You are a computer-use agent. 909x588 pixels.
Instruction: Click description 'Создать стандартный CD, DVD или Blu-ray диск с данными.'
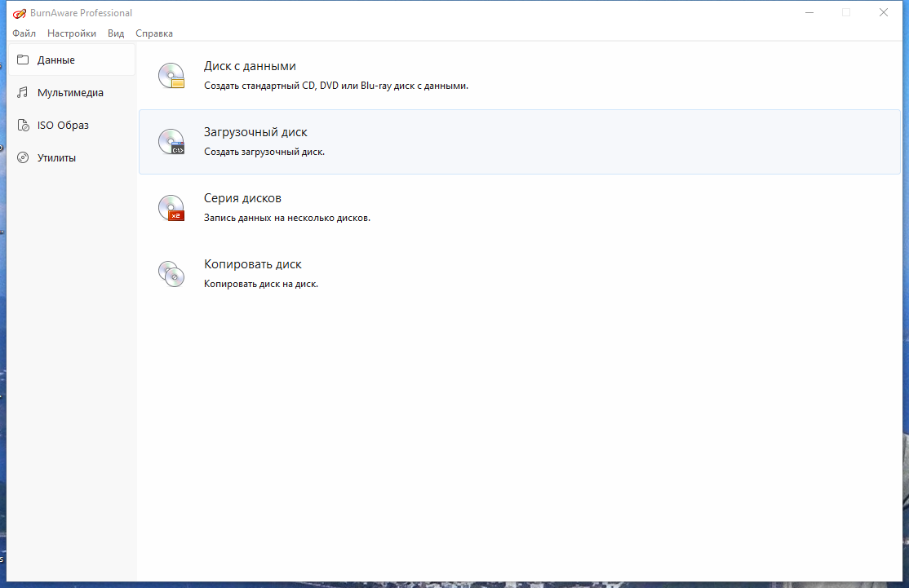click(x=336, y=86)
